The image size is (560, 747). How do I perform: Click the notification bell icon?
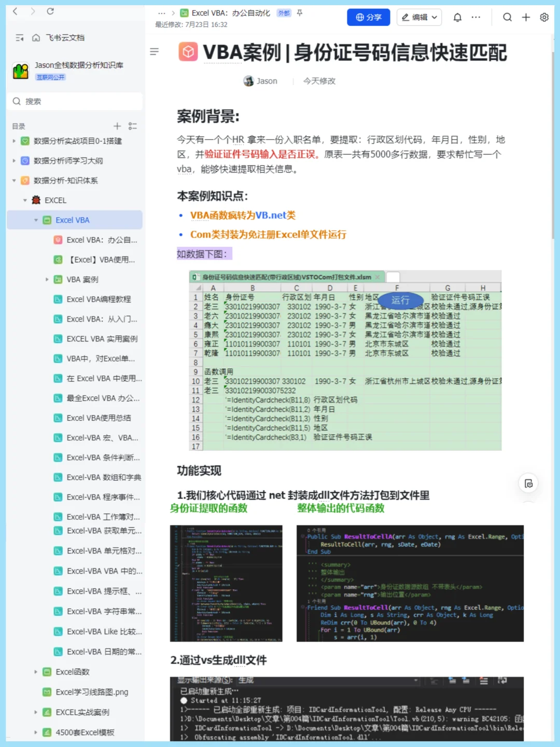(x=457, y=17)
